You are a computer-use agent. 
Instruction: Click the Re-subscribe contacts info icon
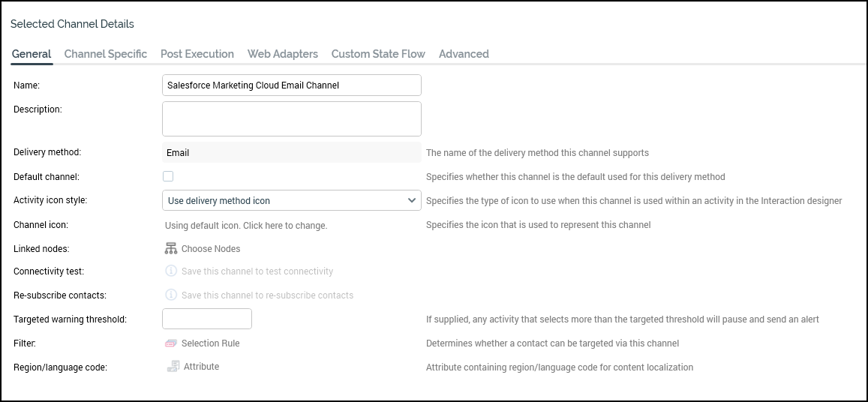171,295
